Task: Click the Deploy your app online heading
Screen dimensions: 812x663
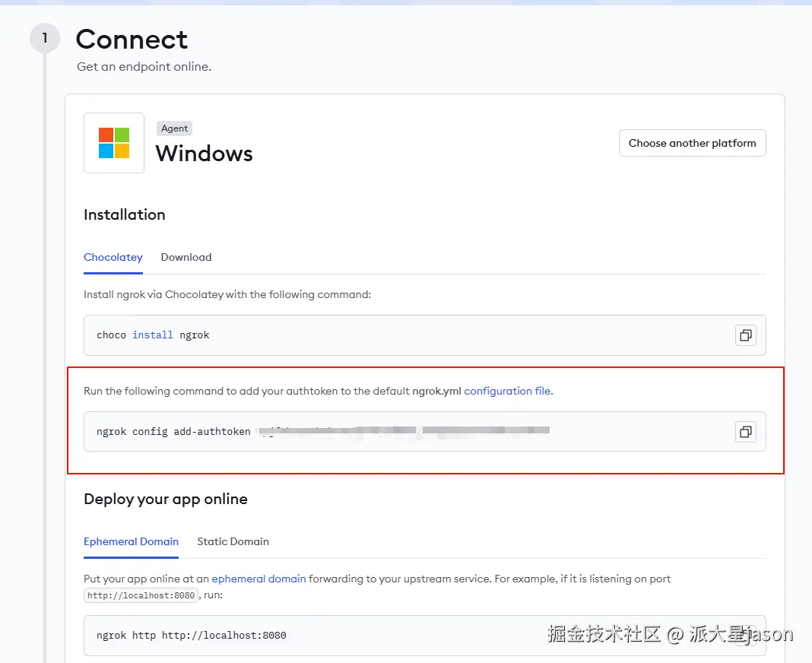Action: tap(166, 499)
